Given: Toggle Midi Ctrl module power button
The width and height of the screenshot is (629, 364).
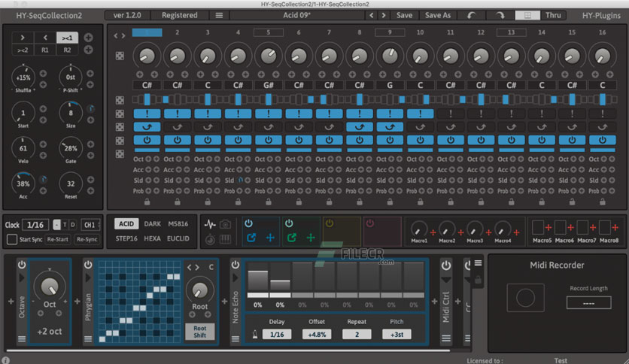Looking at the screenshot, I should point(446,265).
